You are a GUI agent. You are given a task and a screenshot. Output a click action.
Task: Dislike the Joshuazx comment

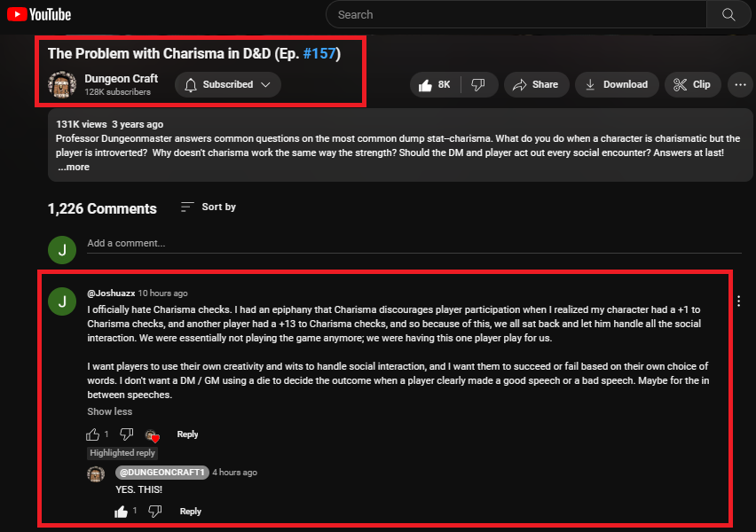126,434
